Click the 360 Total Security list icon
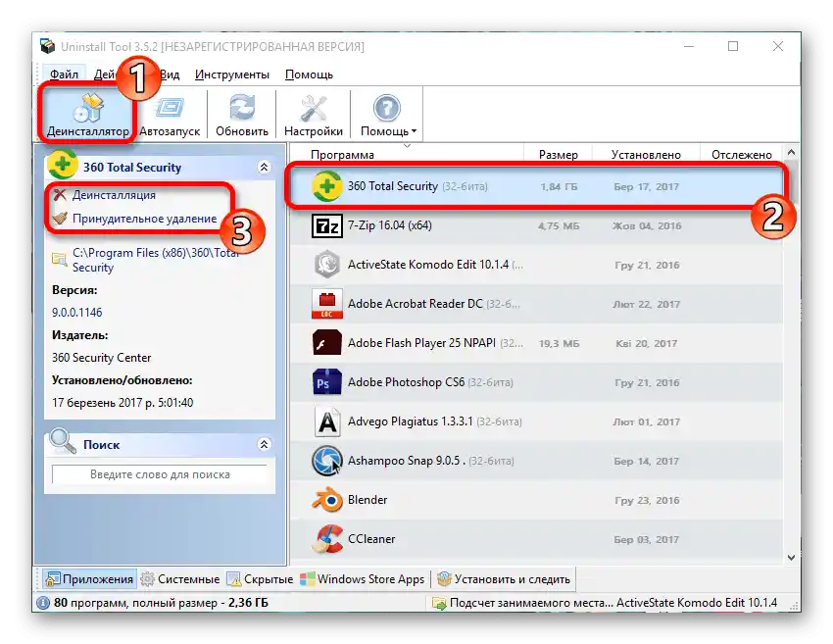833x644 pixels. [326, 186]
